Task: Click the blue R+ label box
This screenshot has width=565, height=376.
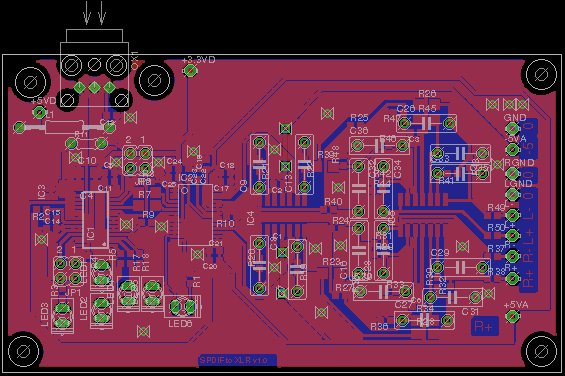Action: click(x=485, y=326)
